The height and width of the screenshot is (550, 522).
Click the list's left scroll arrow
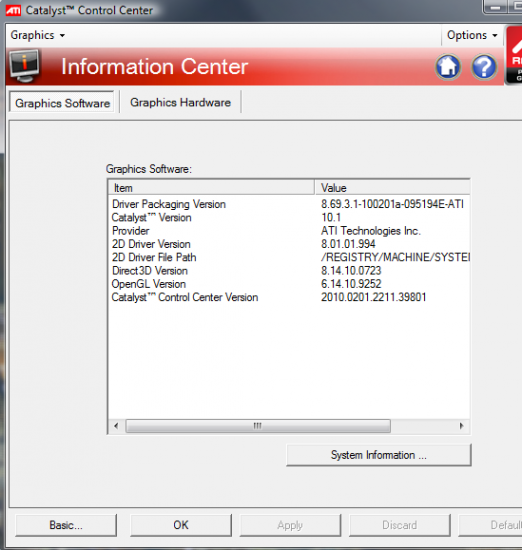point(116,426)
